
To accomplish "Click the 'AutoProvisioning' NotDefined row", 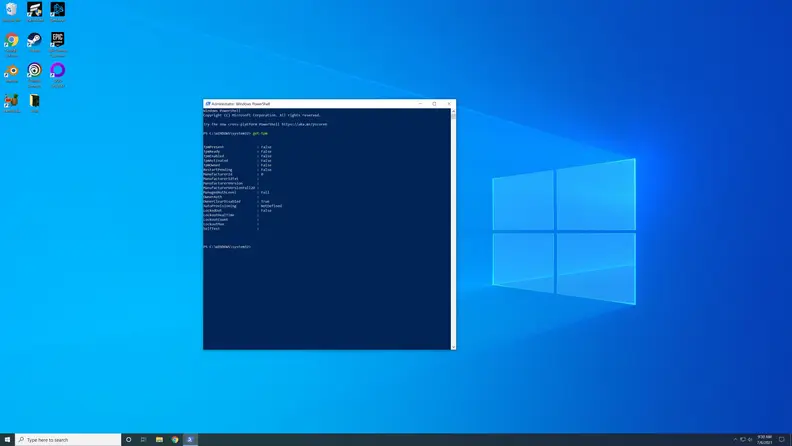I will tap(243, 206).
